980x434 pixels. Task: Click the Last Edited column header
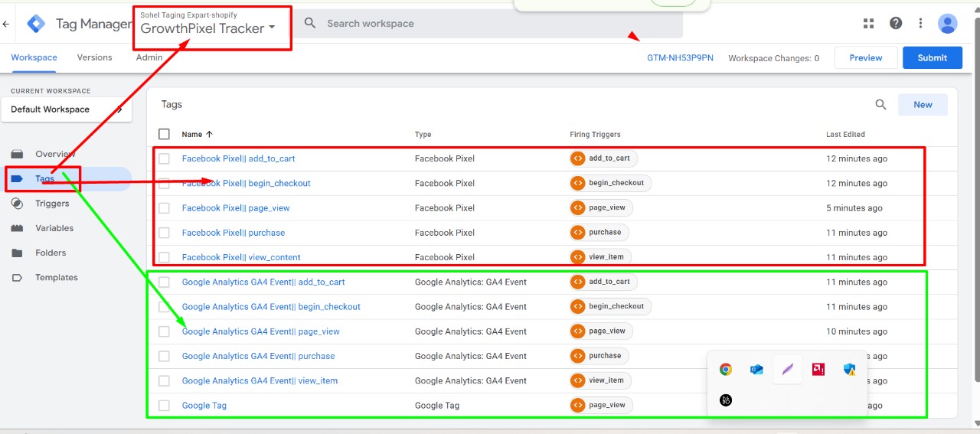pos(845,135)
